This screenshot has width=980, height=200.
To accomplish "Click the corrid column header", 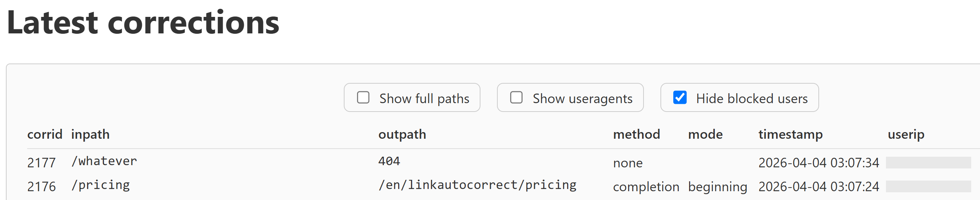I will [44, 134].
